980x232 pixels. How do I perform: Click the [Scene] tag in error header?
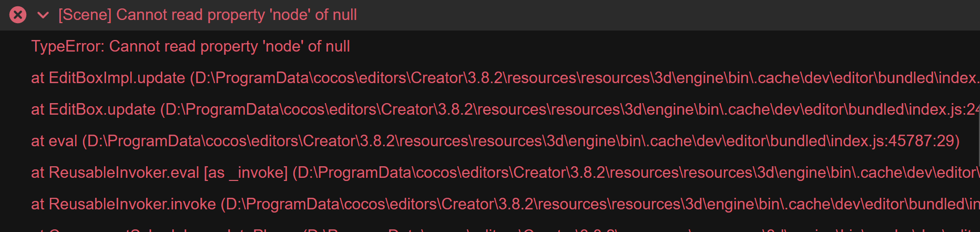pyautogui.click(x=85, y=15)
